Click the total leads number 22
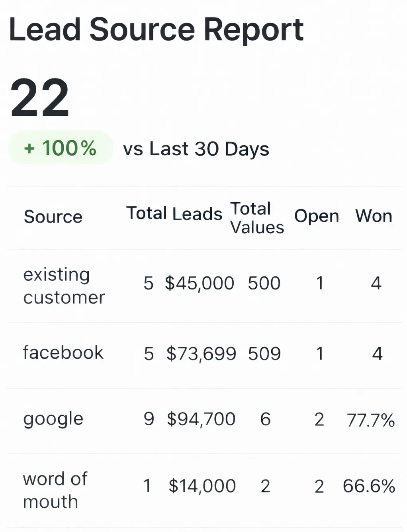The height and width of the screenshot is (532, 407). pos(40,98)
